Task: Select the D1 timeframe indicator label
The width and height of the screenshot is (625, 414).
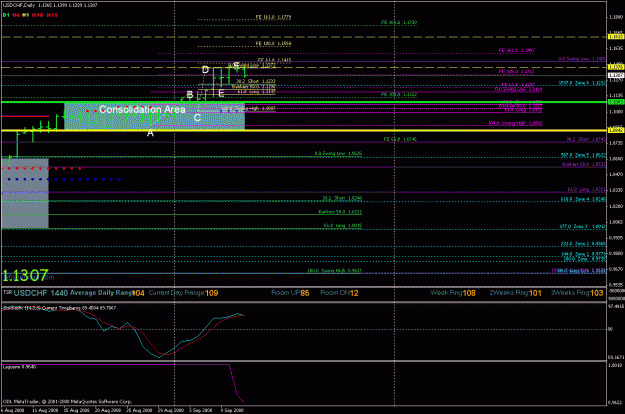Action: point(6,15)
